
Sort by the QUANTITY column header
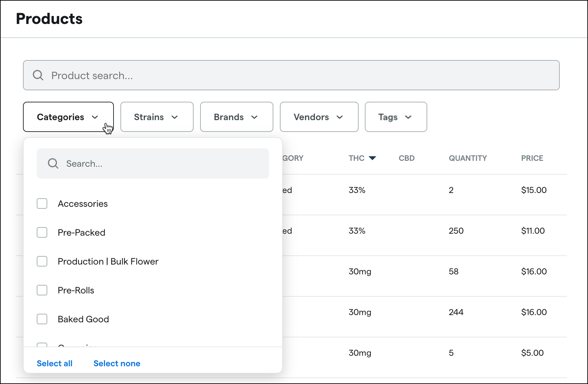pyautogui.click(x=467, y=158)
